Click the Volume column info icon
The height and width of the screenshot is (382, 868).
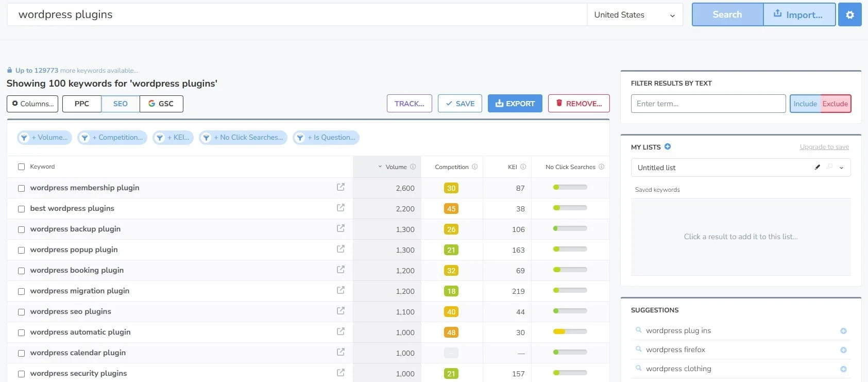click(x=413, y=167)
